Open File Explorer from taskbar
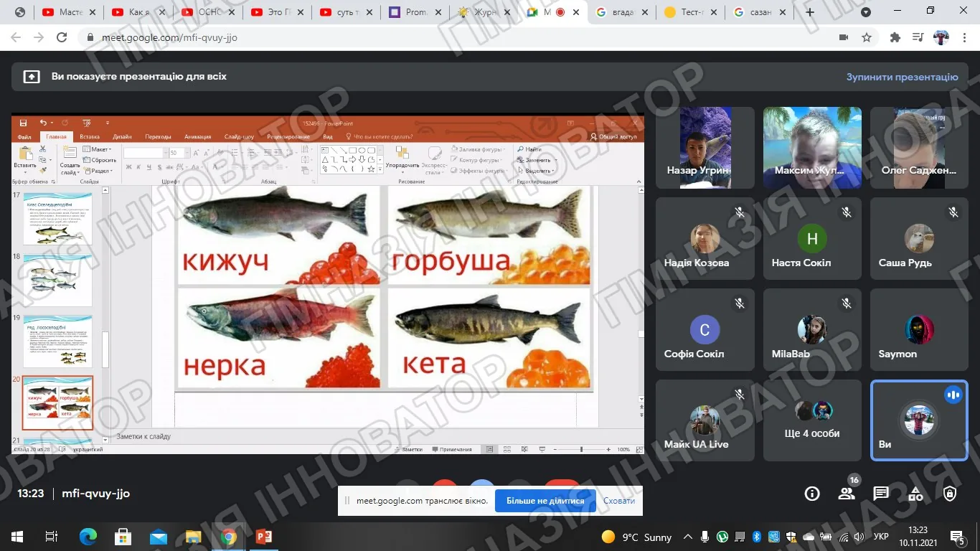Screen dimensions: 980x551 (193, 537)
